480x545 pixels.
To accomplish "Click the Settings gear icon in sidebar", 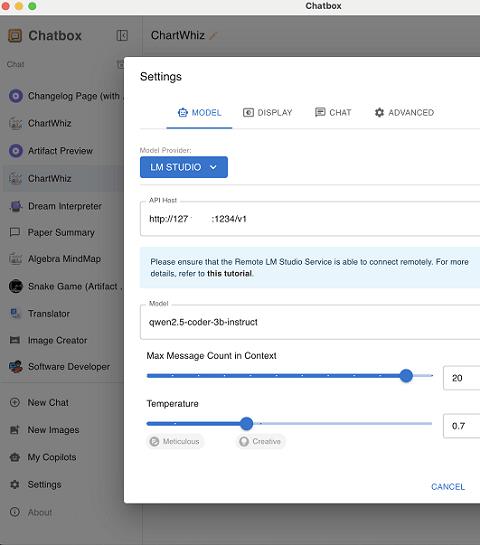I will coord(15,485).
